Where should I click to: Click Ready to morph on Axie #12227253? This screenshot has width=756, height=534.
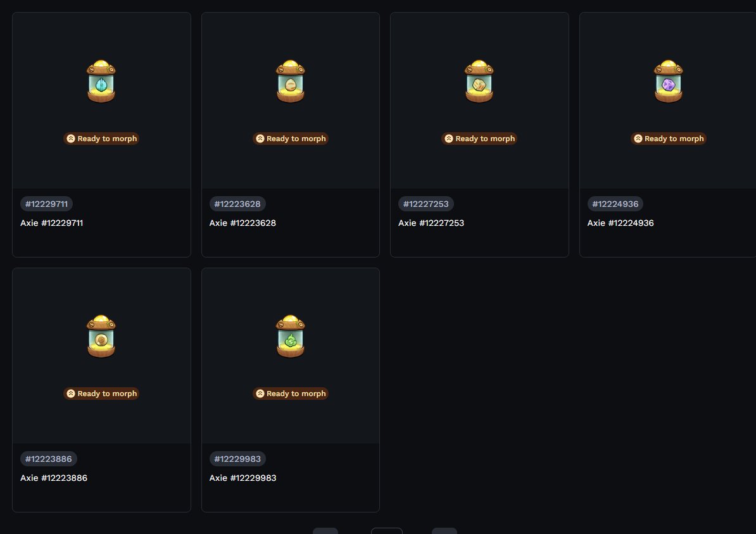pos(479,139)
